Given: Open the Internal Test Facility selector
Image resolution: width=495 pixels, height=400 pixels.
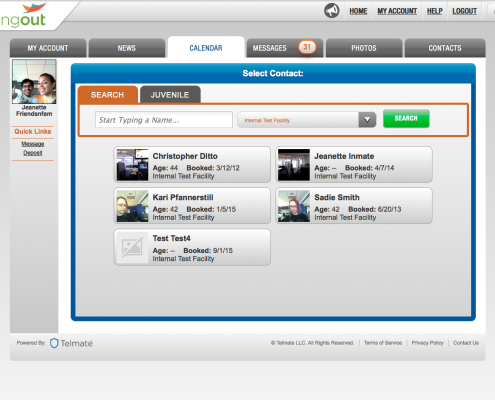Looking at the screenshot, I should [x=306, y=120].
